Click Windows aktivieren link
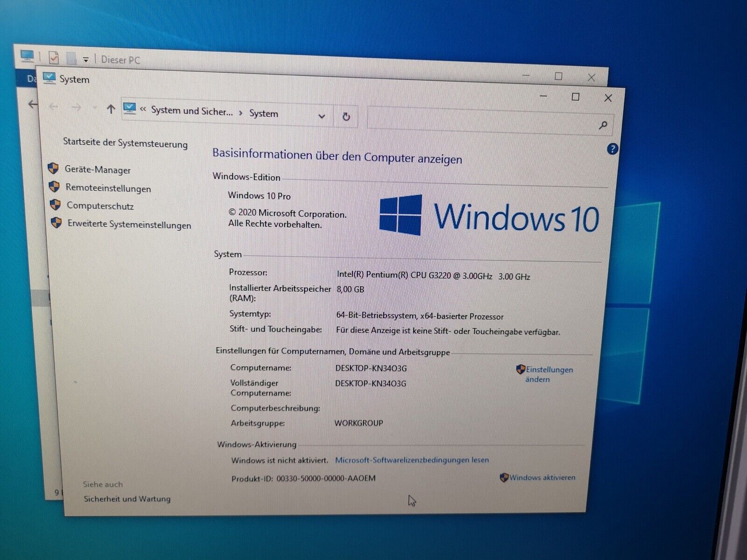 click(x=542, y=477)
